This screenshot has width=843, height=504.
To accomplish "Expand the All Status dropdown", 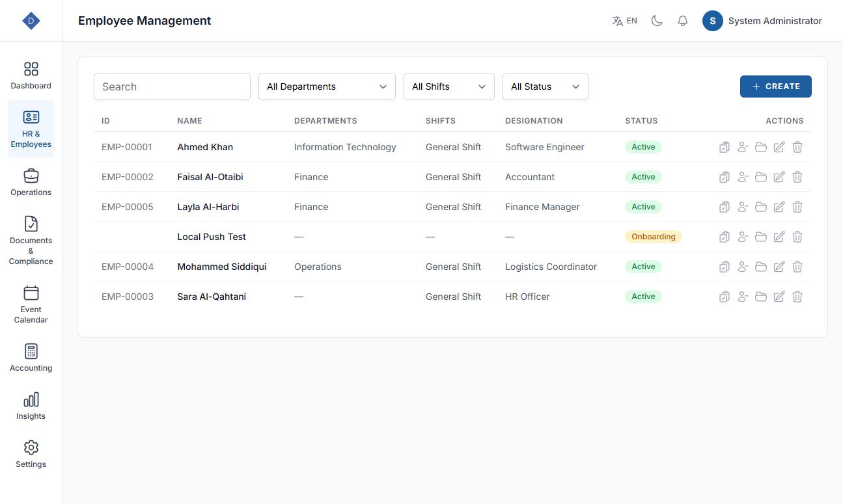I will coord(546,86).
